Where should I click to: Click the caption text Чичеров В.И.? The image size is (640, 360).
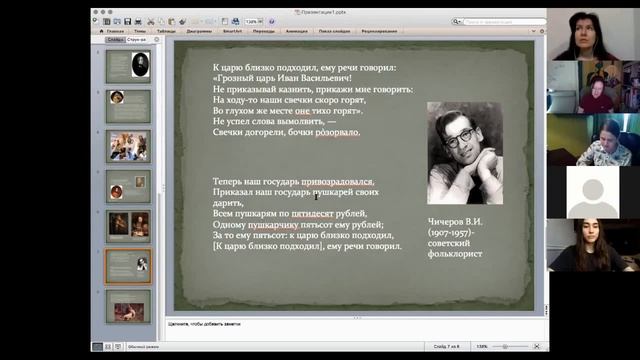tap(455, 222)
